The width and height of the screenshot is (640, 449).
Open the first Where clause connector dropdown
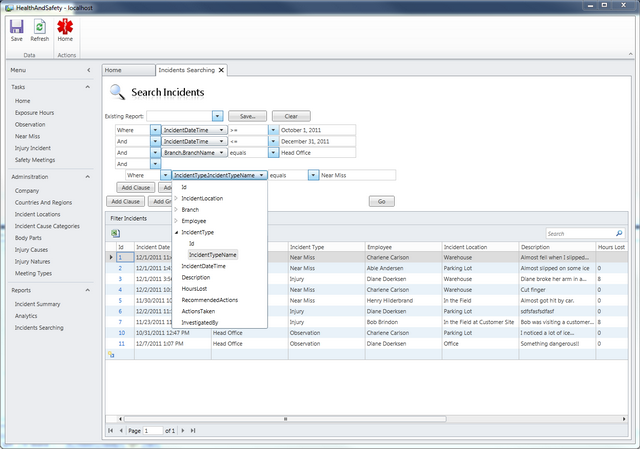pyautogui.click(x=155, y=130)
